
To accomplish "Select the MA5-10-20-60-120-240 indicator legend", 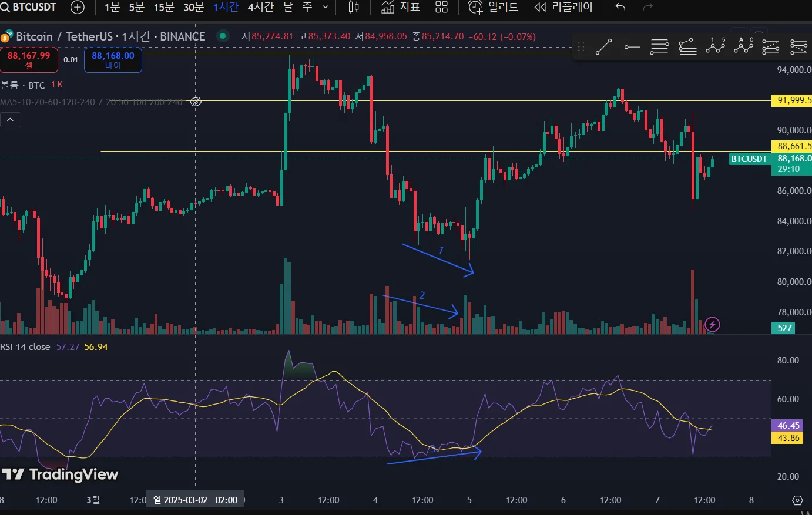I will coord(91,102).
